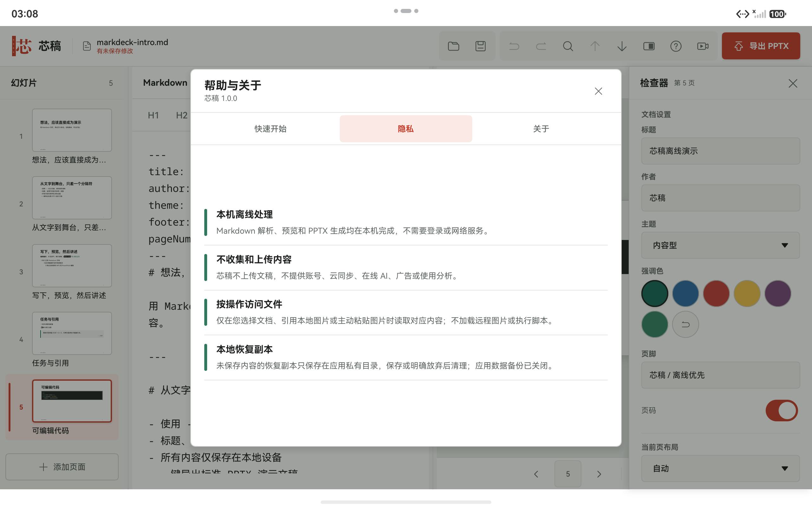
Task: Click the 本地恢复副本 heading
Action: click(244, 350)
